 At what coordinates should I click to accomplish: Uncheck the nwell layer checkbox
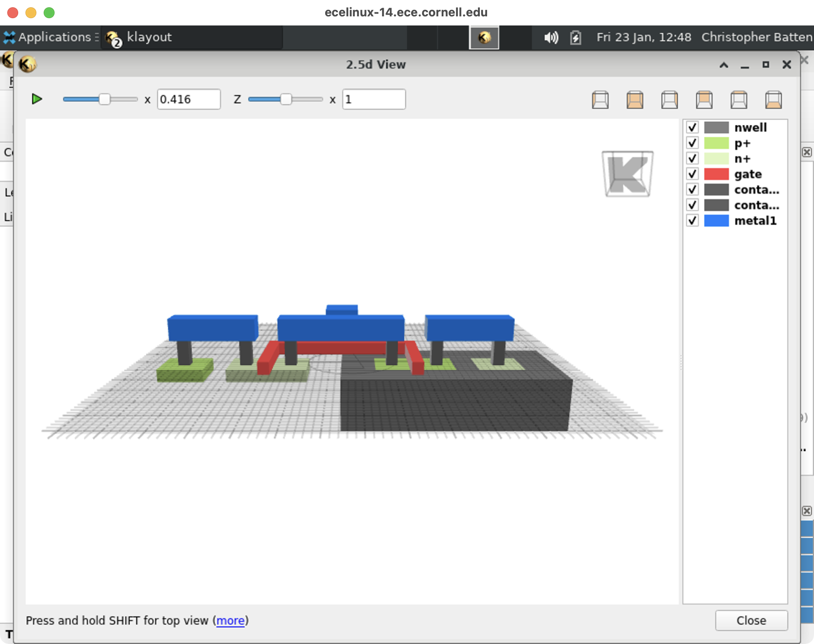pos(692,127)
